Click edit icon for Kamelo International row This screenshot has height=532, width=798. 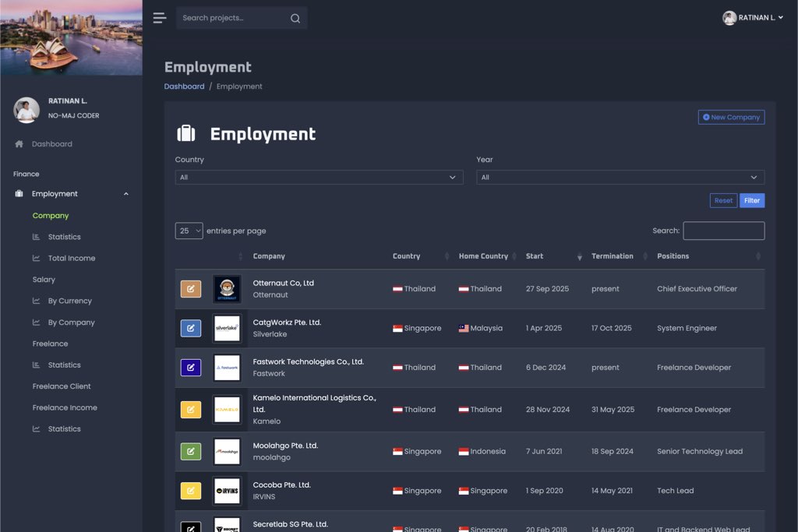point(191,410)
